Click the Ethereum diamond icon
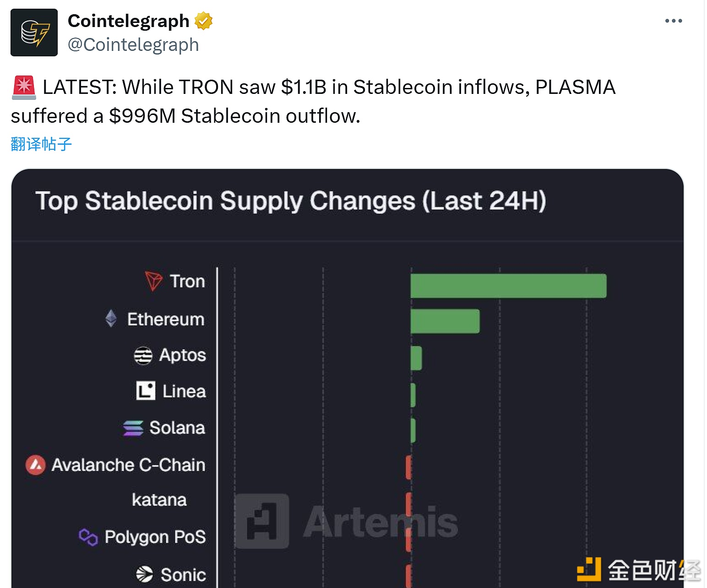This screenshot has height=588, width=707. tap(111, 319)
